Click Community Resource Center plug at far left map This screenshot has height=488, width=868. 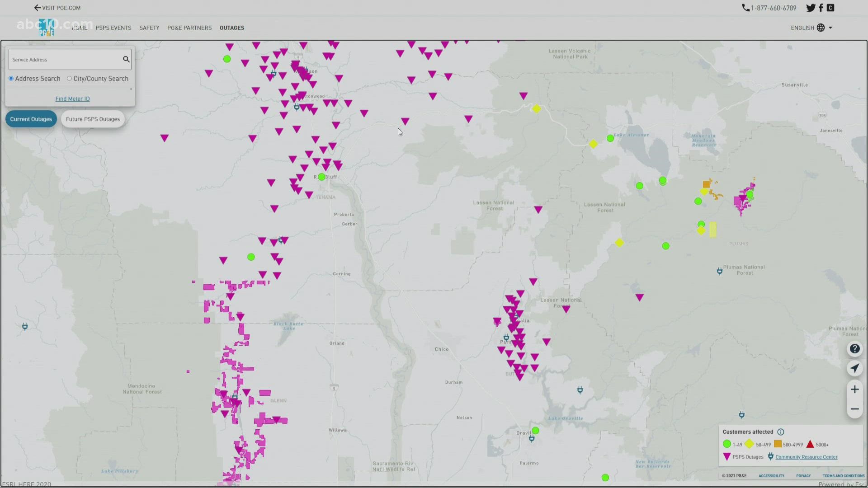(25, 327)
